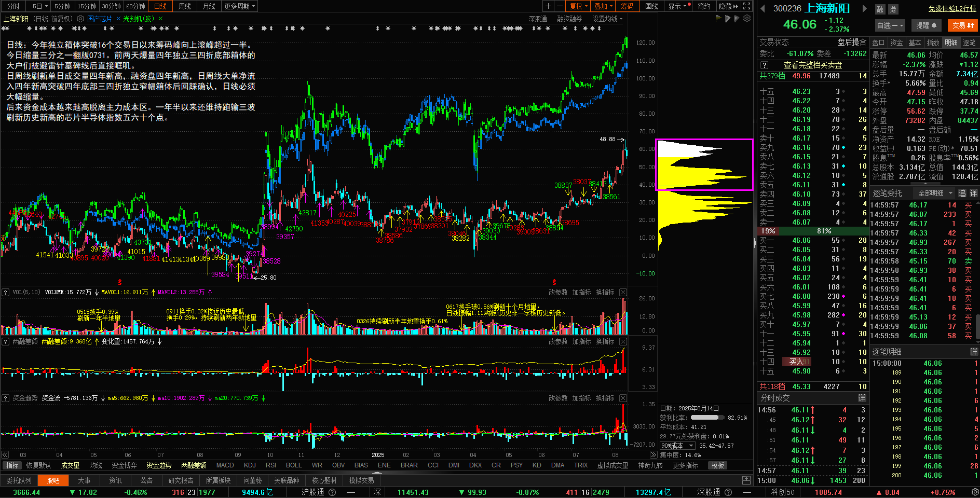Click the first gray flag chip icon
This screenshot has width=980, height=498.
[728, 18]
